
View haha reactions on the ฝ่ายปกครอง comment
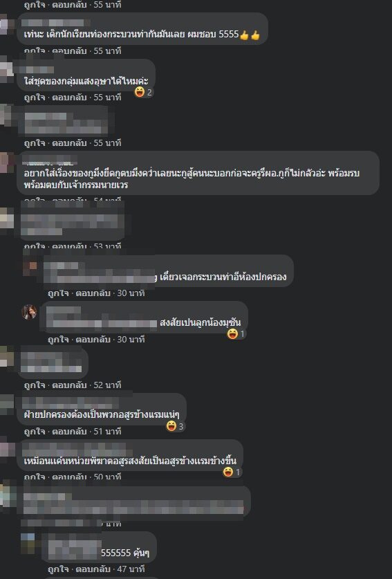[175, 426]
